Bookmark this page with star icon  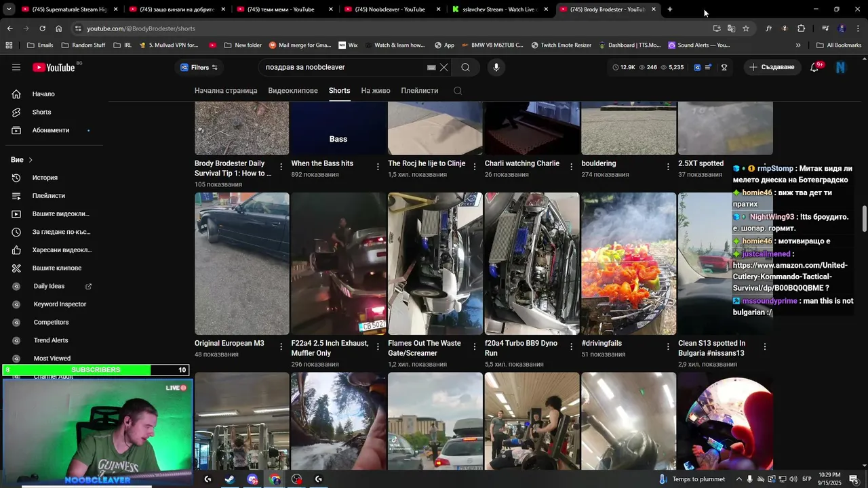point(746,28)
